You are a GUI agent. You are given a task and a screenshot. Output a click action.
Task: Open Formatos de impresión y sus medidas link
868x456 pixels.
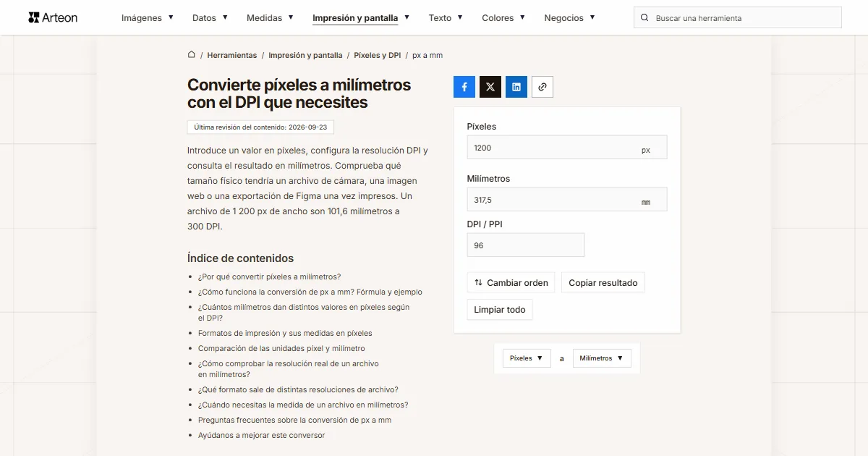coord(285,333)
